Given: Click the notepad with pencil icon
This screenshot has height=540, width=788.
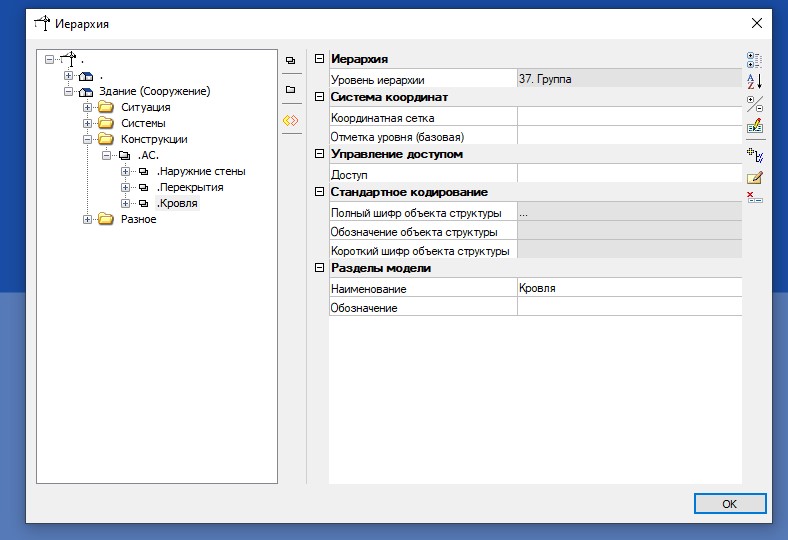Looking at the screenshot, I should tap(755, 177).
